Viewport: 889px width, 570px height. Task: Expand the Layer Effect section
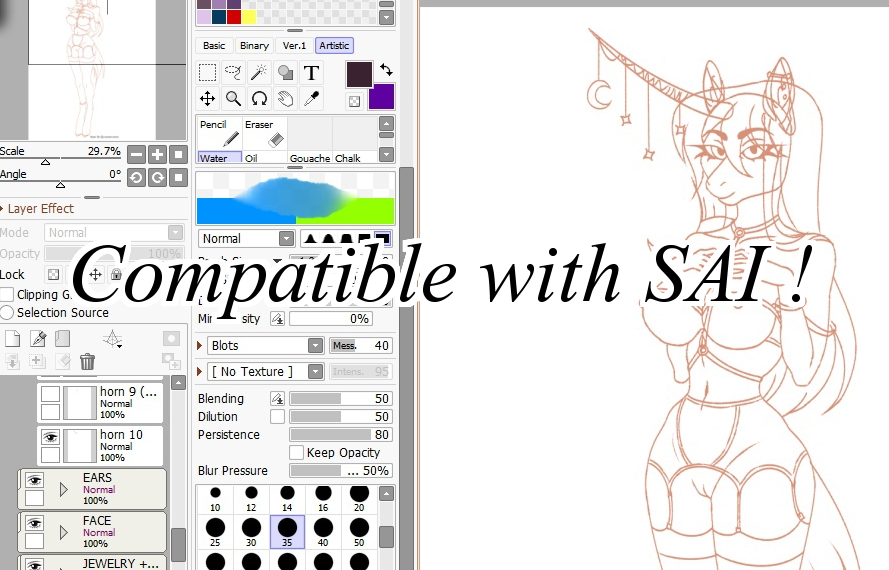pyautogui.click(x=37, y=209)
